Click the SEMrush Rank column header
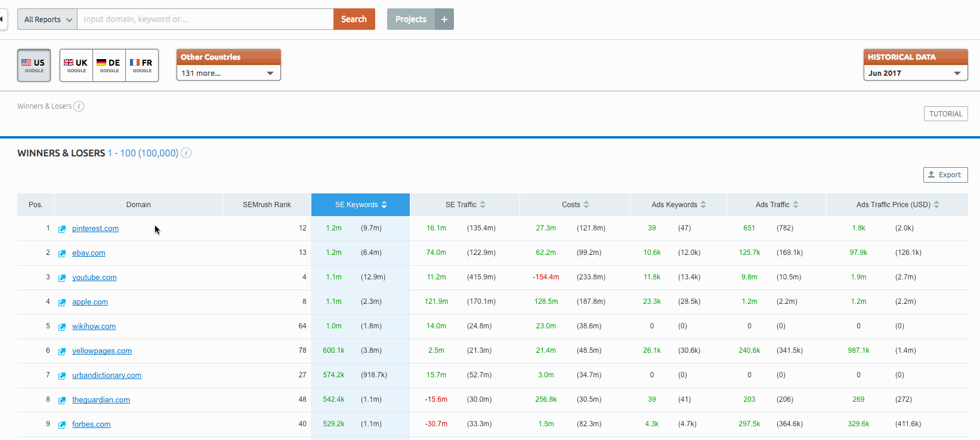The image size is (980, 440). tap(267, 205)
